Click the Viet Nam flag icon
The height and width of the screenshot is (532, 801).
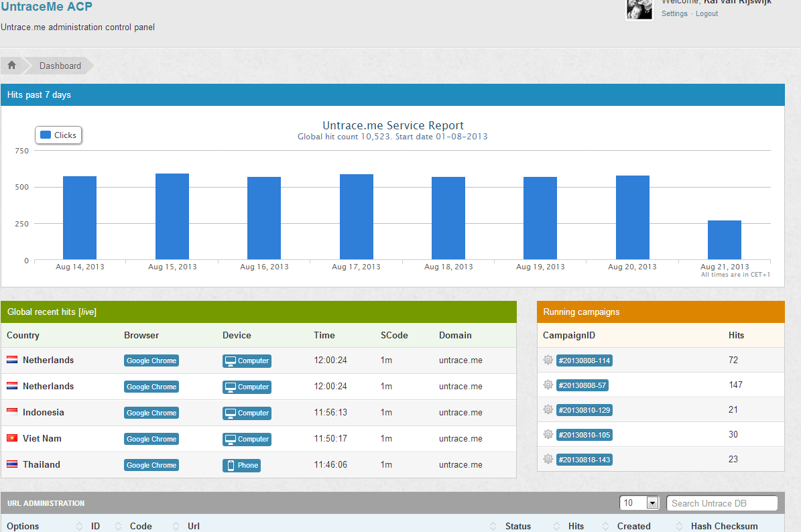click(x=12, y=438)
